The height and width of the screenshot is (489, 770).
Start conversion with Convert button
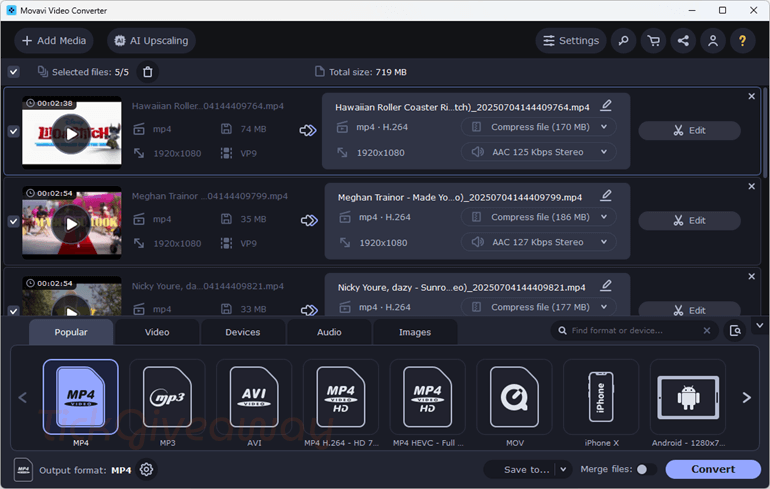point(713,469)
